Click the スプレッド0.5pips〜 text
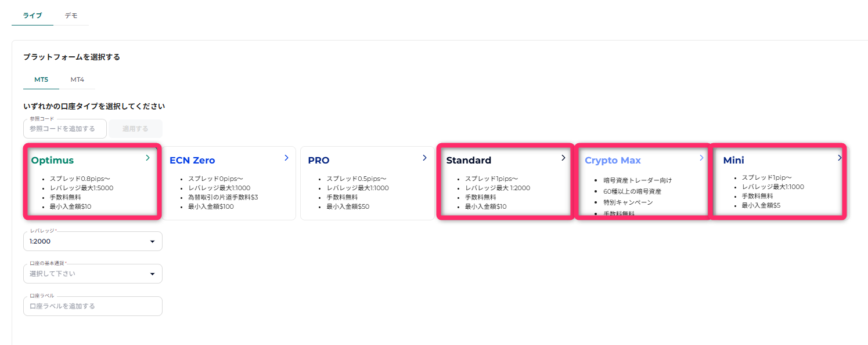Viewport: 868px width, 345px height. point(356,179)
